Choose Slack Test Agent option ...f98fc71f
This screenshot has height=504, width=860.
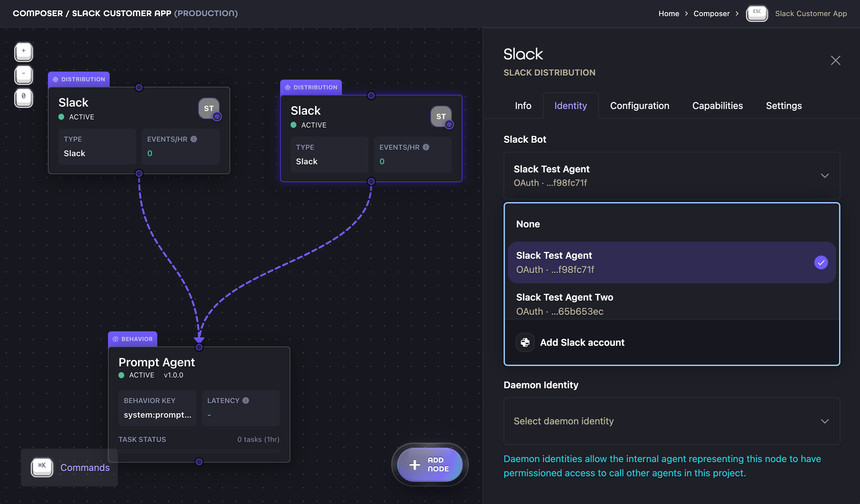click(x=672, y=262)
